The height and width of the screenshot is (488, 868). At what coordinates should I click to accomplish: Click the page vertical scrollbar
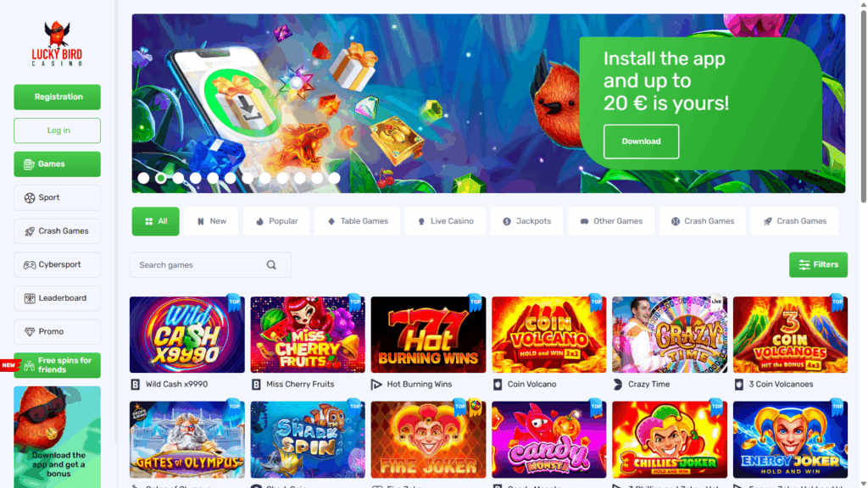click(863, 105)
